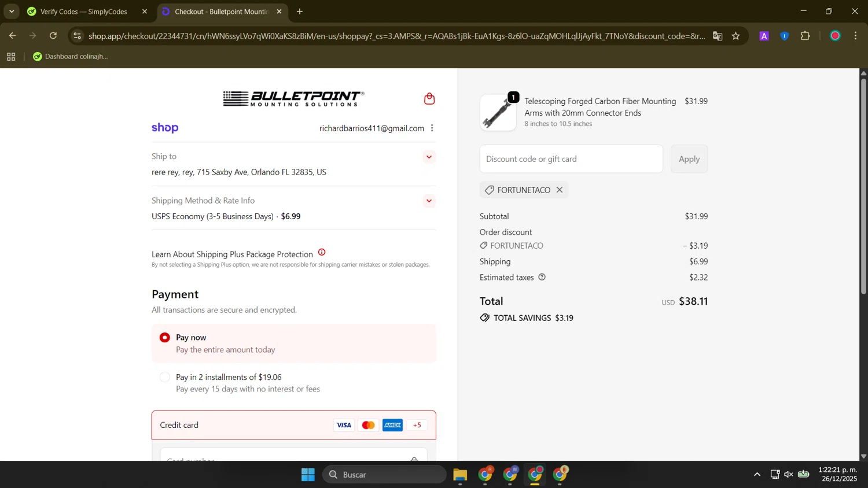Show hidden system tray icons

pos(757,475)
